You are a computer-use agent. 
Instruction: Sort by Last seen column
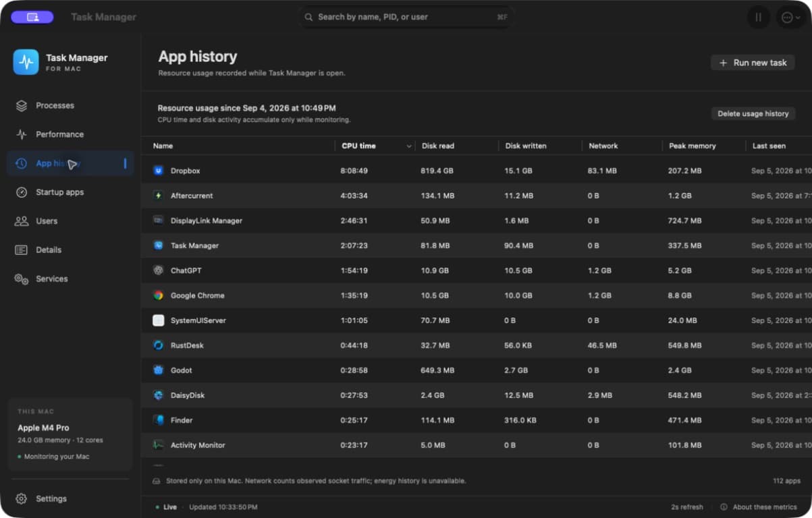tap(769, 146)
